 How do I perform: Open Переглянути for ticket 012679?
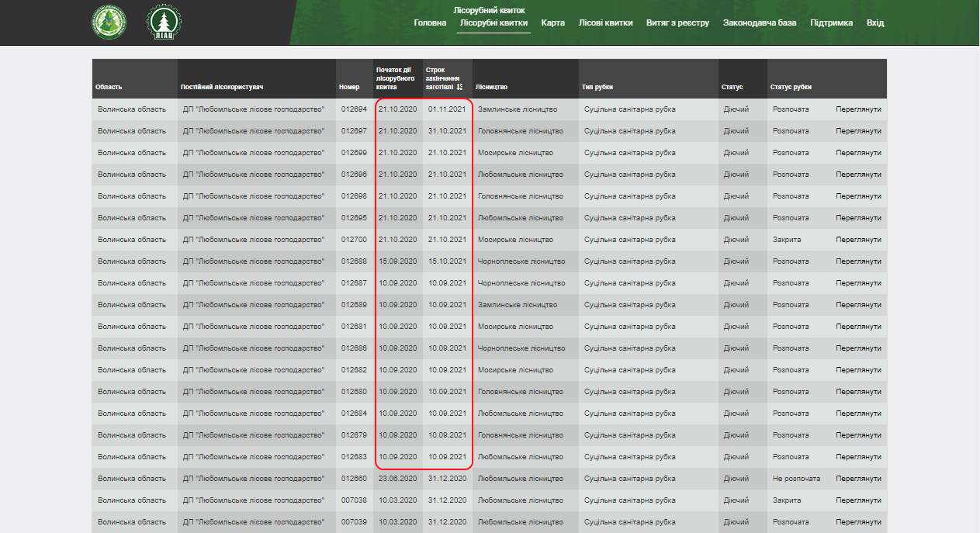[x=858, y=435]
